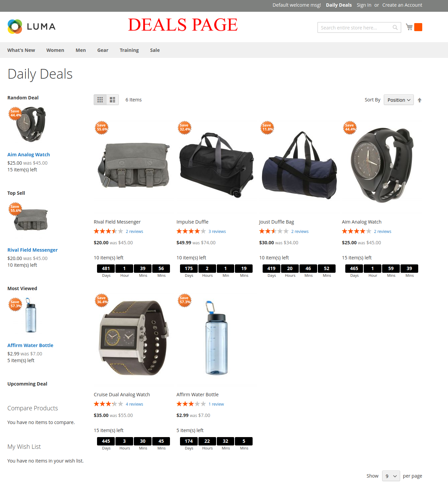
Task: Switch to grid view mode
Action: tap(100, 100)
